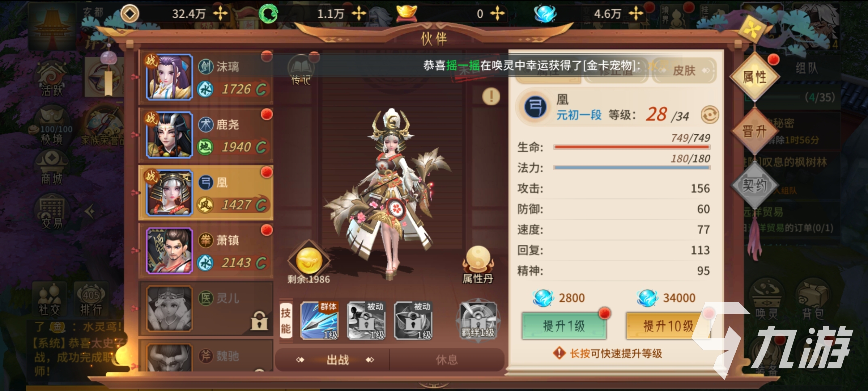868x391 pixels.
Task: Tap the bow class icon beside 凰
Action: [535, 107]
